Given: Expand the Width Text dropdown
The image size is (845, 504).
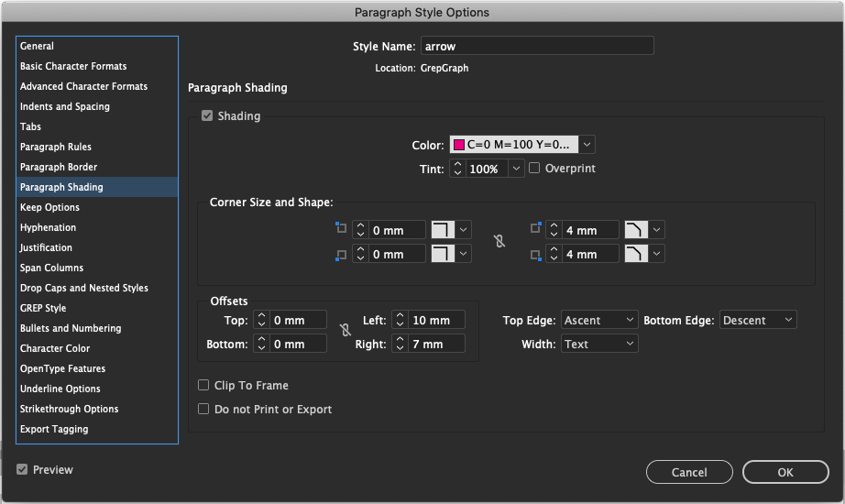Looking at the screenshot, I should (x=599, y=344).
